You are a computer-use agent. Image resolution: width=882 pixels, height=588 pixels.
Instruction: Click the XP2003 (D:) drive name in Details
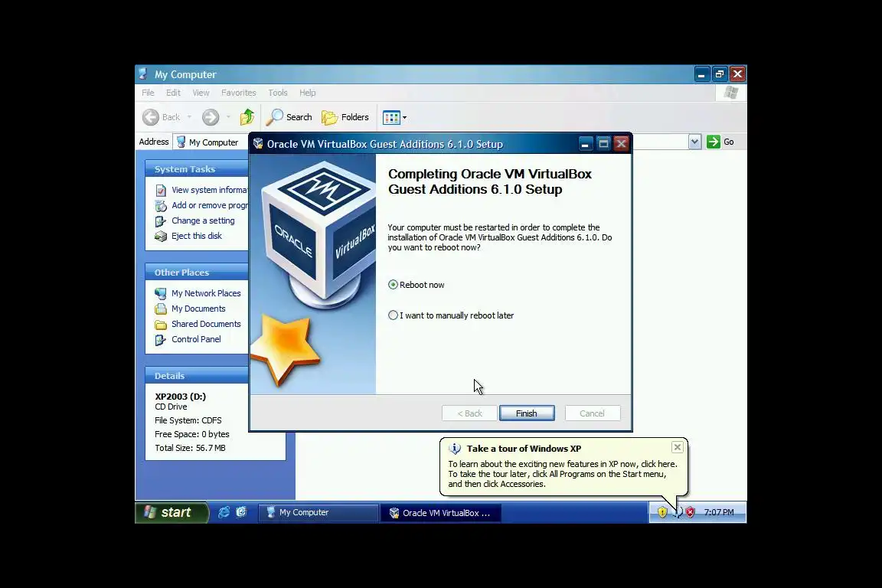click(x=181, y=396)
